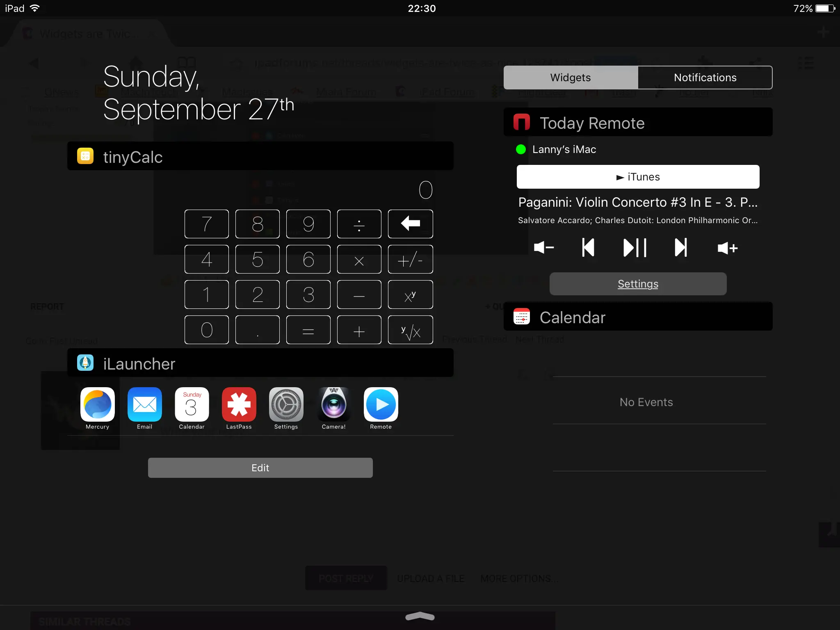Select the Widgets tab
The height and width of the screenshot is (630, 840).
571,78
